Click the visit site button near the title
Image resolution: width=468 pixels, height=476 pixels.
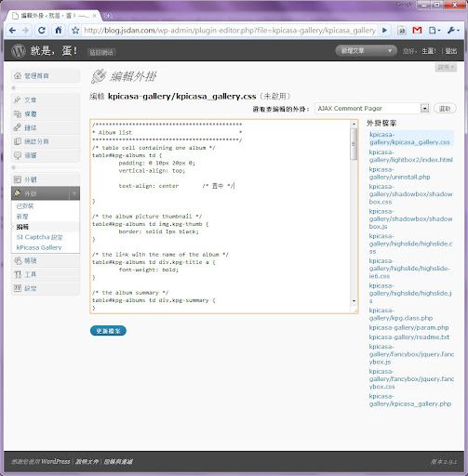101,52
